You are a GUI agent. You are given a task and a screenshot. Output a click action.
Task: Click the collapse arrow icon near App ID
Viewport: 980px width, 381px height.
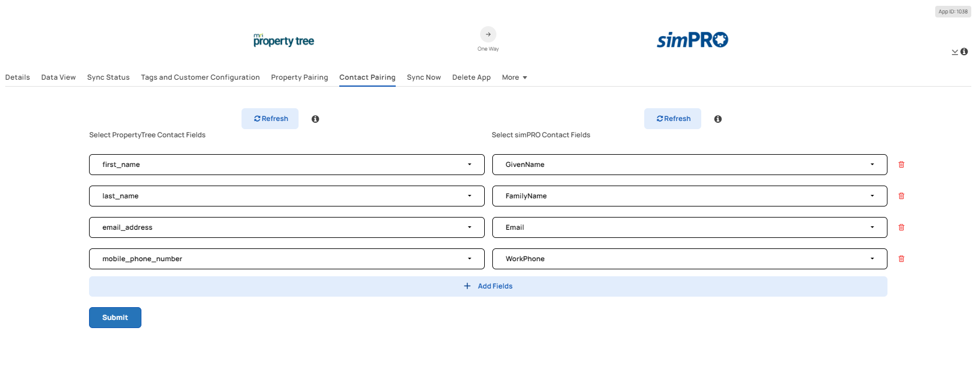pyautogui.click(x=955, y=52)
